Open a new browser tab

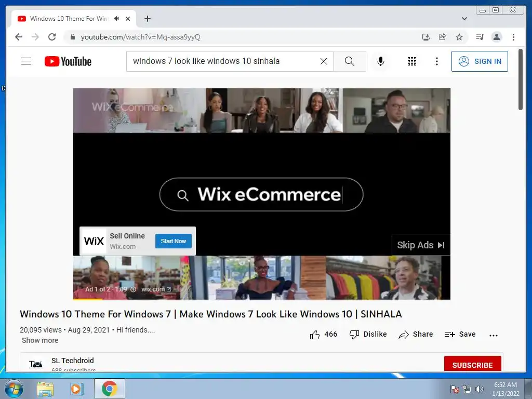pyautogui.click(x=147, y=19)
